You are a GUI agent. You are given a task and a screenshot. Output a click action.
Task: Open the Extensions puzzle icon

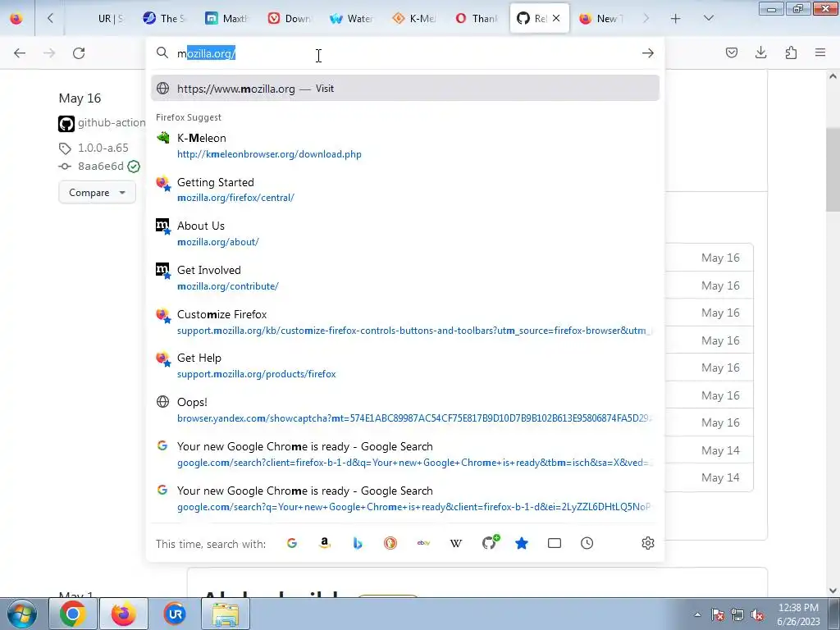791,52
